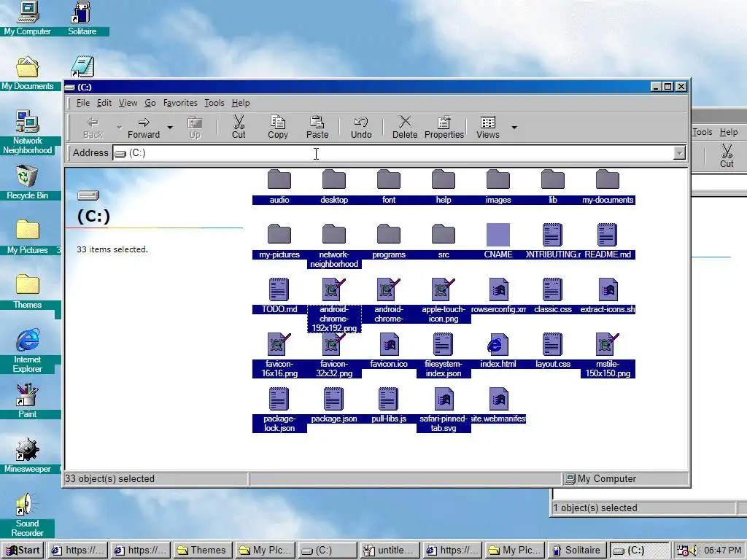Click the Cut icon in the background window
Viewport: 747px width, 560px height.
[727, 156]
